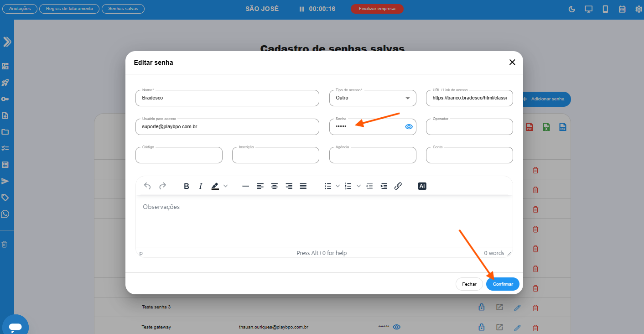Click the Fechar button
The height and width of the screenshot is (334, 644).
pos(469,284)
